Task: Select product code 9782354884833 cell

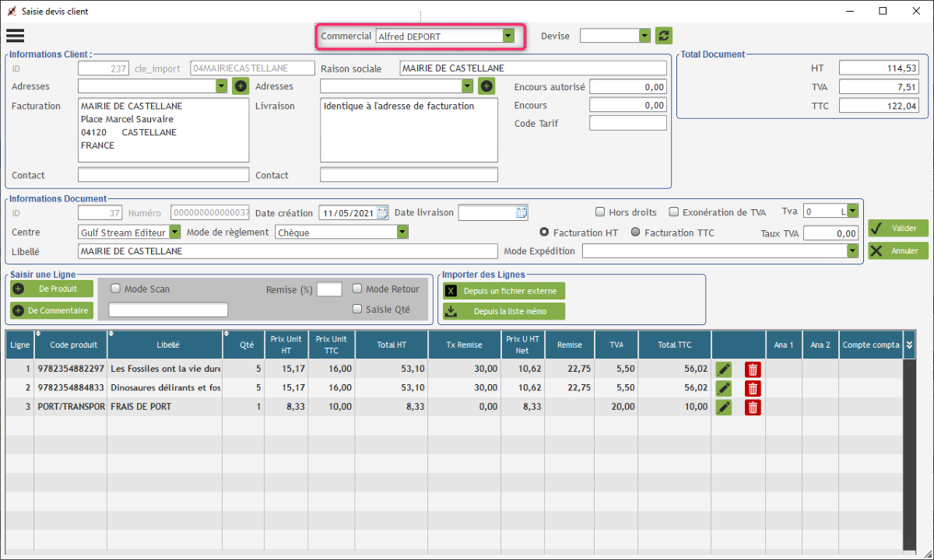Action: coord(71,388)
